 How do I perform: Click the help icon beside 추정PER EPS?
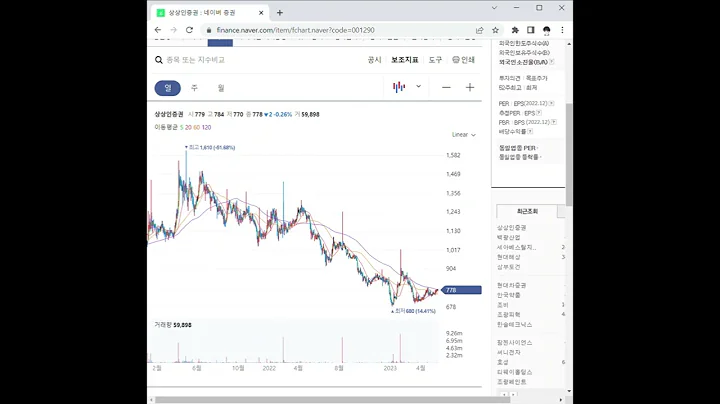point(539,113)
